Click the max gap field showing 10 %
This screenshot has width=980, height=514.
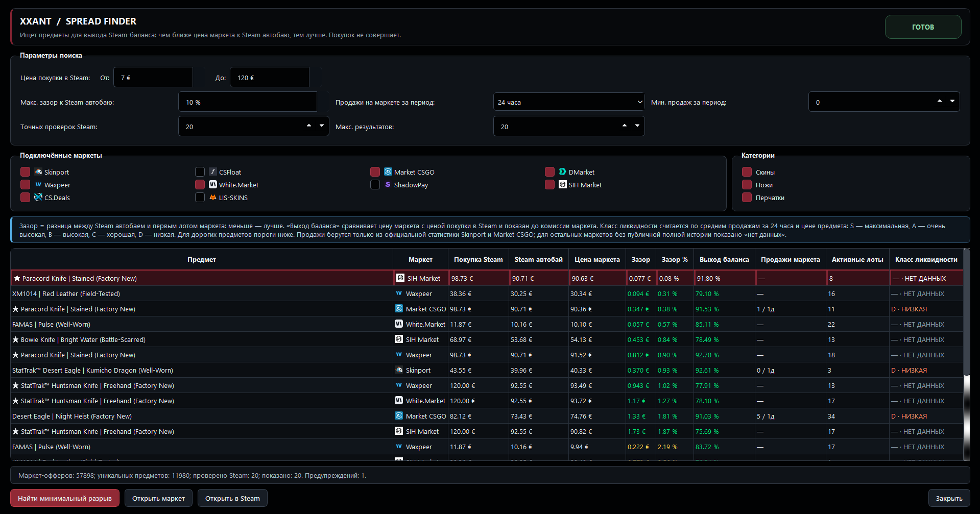(248, 102)
